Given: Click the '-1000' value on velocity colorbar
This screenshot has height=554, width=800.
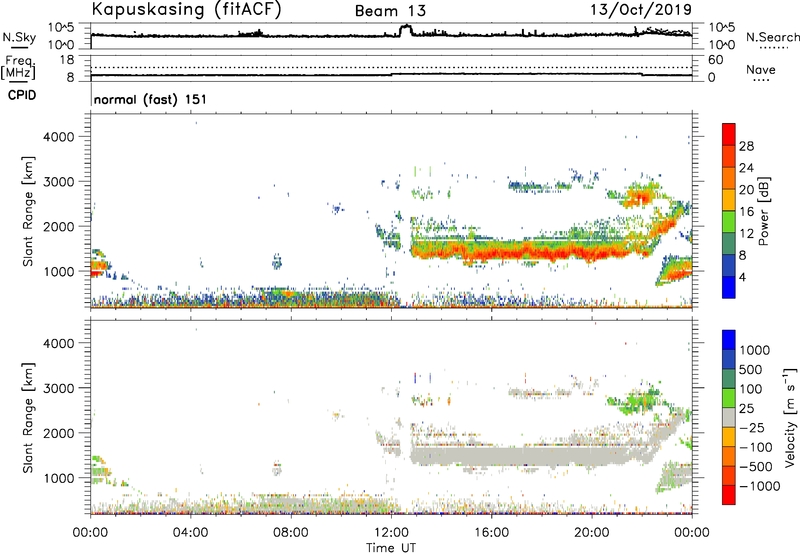Looking at the screenshot, I should (x=759, y=486).
